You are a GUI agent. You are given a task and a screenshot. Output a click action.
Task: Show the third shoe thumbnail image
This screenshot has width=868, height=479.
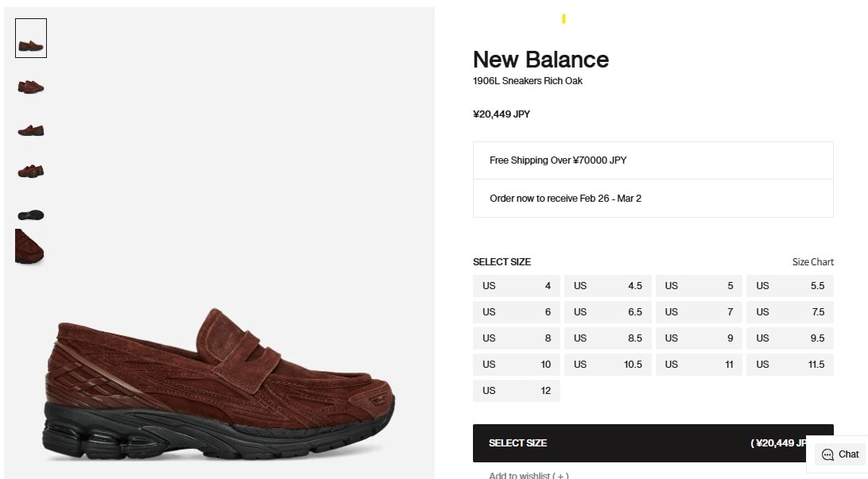pyautogui.click(x=31, y=129)
